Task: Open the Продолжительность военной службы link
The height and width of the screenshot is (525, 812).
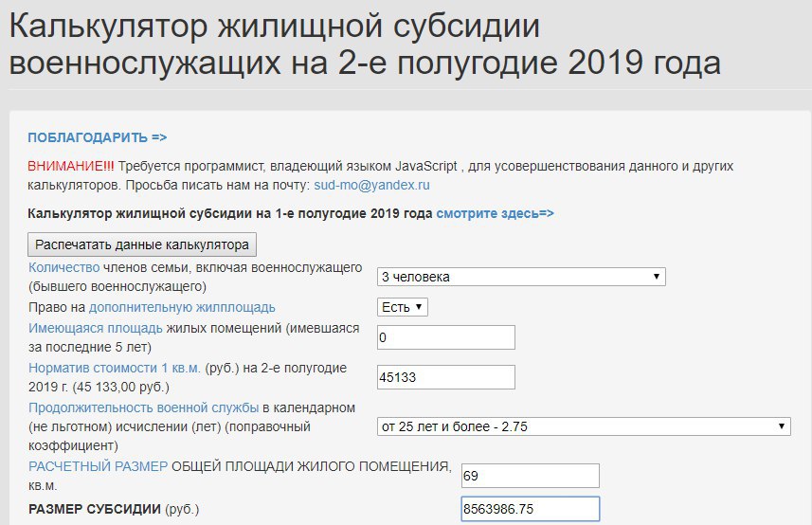Action: (x=143, y=408)
